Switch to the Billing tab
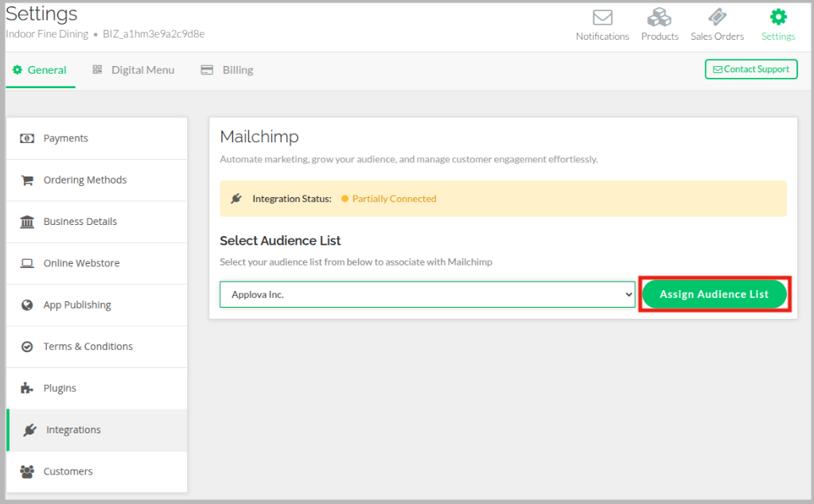This screenshot has width=814, height=504. pos(228,70)
